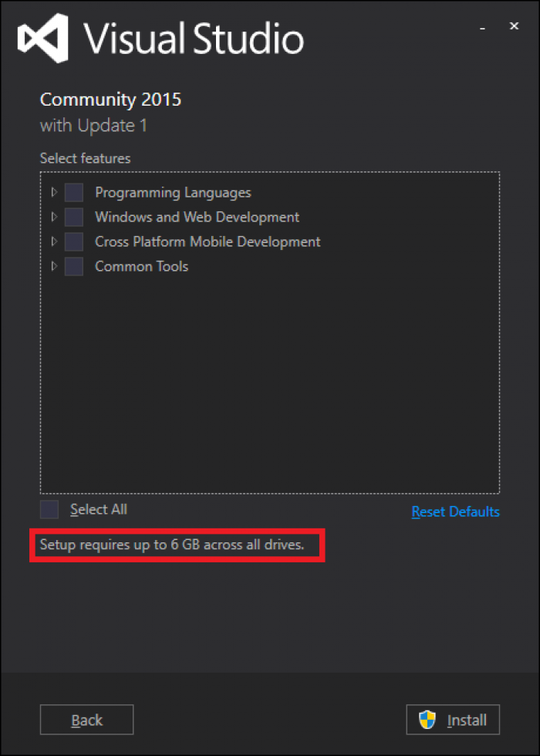Expand the Programming Languages tree node
540x756 pixels.
[55, 192]
